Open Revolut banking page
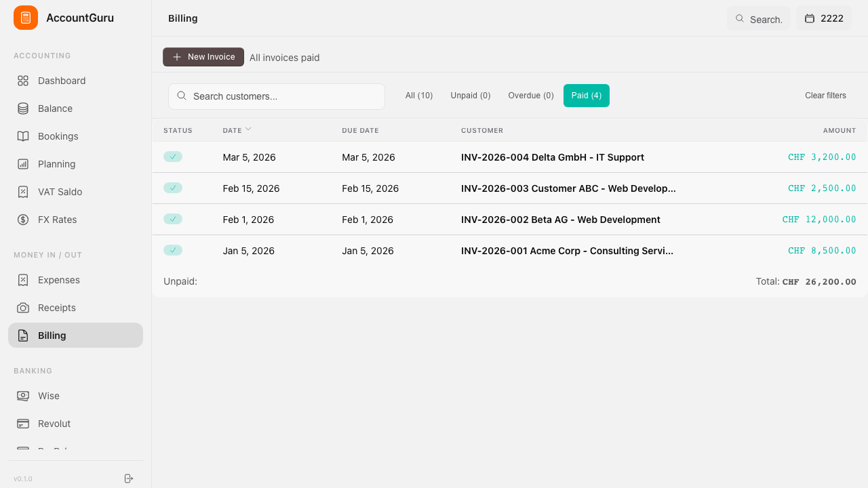This screenshot has height=488, width=868. 75,424
